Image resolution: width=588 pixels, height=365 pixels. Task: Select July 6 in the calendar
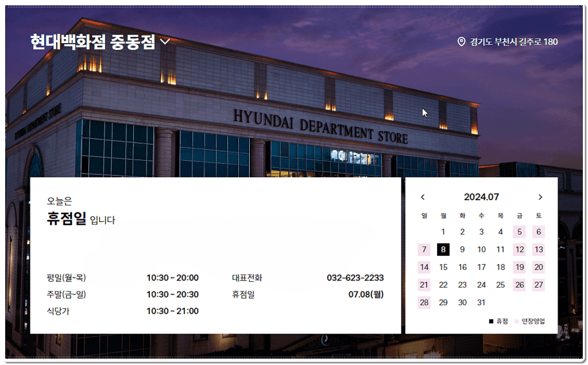[x=539, y=232]
